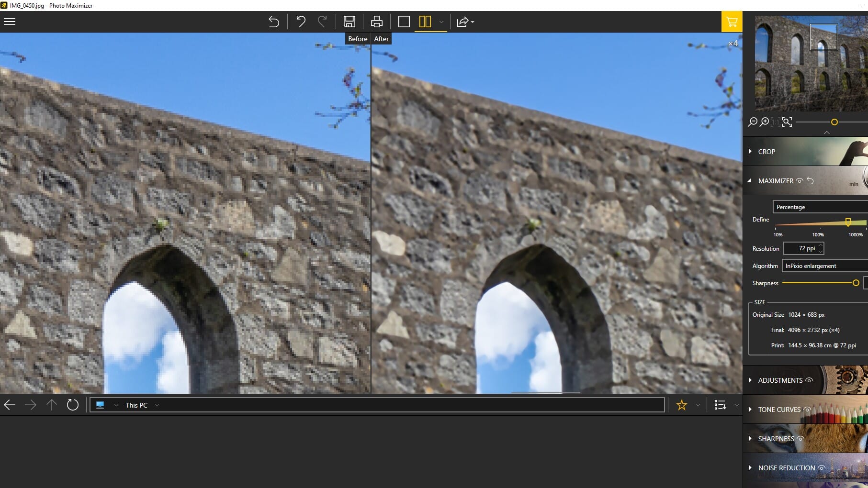Click the yellow shopping cart button
The image size is (868, 488).
click(732, 22)
